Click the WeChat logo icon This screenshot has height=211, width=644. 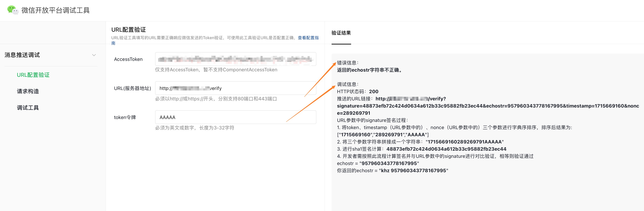point(13,10)
